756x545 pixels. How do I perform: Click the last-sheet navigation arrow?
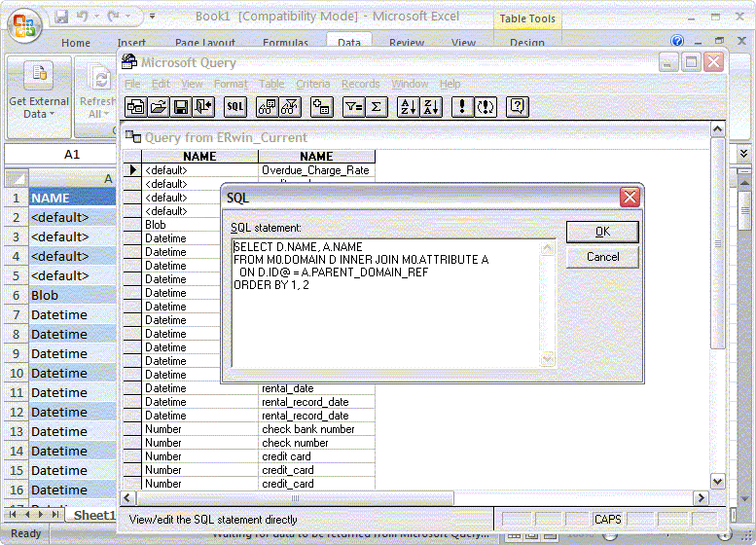point(55,515)
